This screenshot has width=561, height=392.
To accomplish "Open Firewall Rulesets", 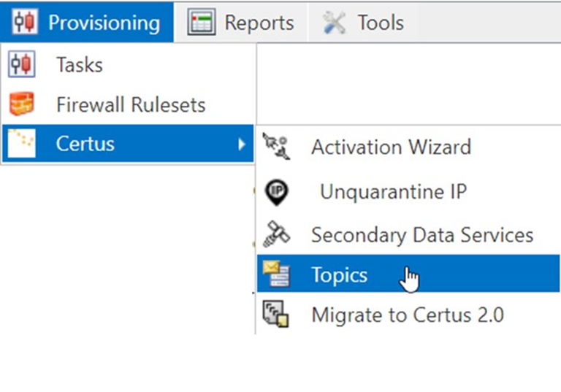I will (x=130, y=104).
